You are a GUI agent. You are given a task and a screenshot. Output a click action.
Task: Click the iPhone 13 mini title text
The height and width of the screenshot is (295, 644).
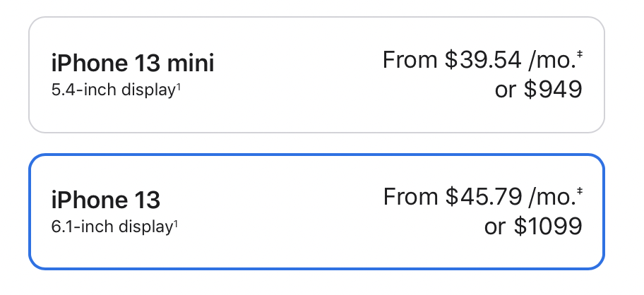tap(132, 64)
